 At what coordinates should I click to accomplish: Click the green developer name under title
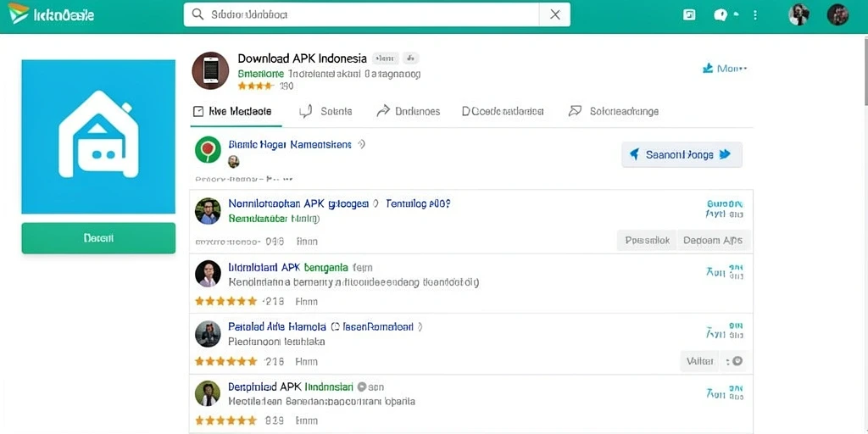pos(261,74)
